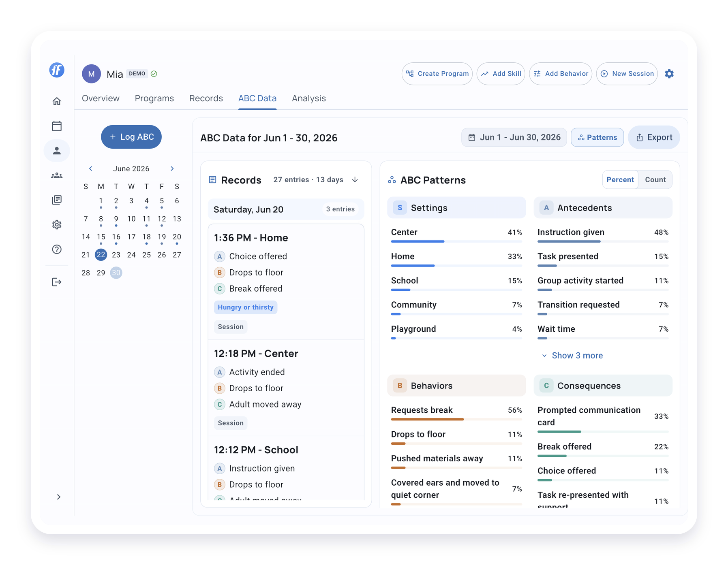Select June 20 in the calendar

click(x=177, y=237)
